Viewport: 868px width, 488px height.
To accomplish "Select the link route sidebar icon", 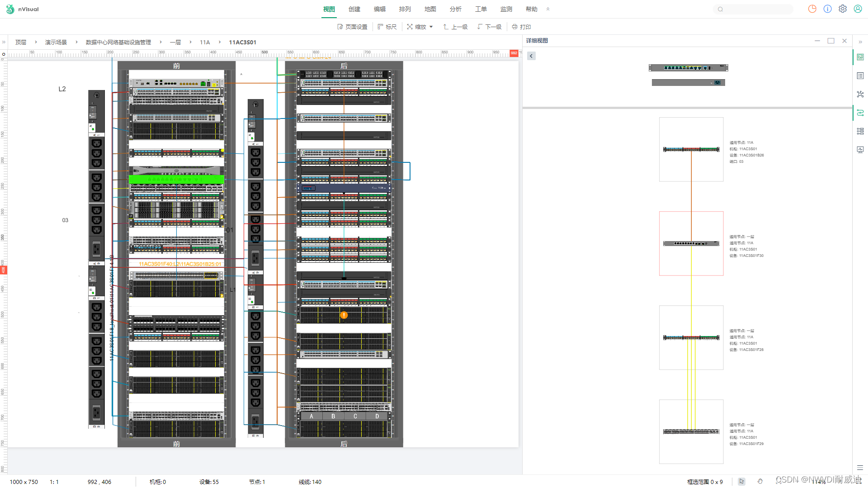I will [860, 113].
